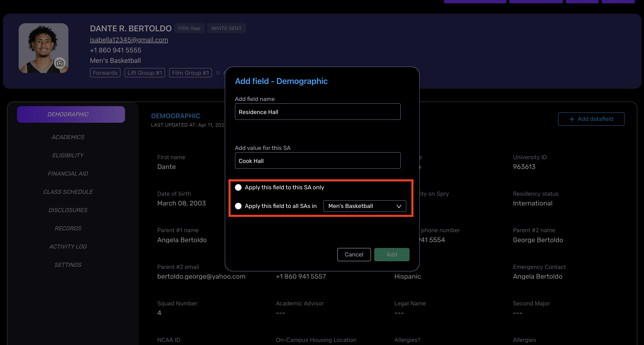Open the Men's Basketball team dropdown
The image size is (644, 345).
tap(365, 206)
